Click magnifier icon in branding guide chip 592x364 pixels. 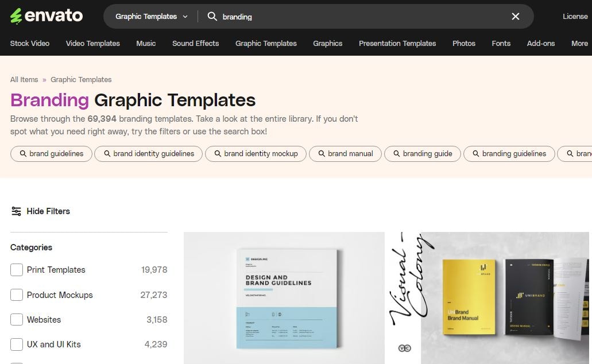tap(397, 154)
